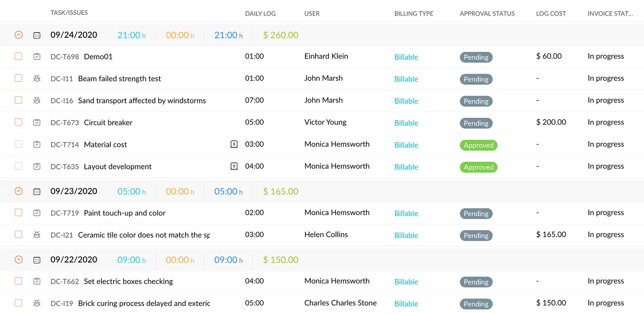Click the Pending badge for DC-T662
The width and height of the screenshot is (644, 314).
click(476, 282)
